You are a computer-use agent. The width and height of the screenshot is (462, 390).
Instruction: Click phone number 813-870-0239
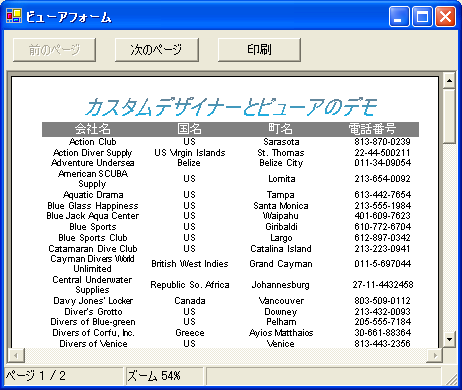382,142
